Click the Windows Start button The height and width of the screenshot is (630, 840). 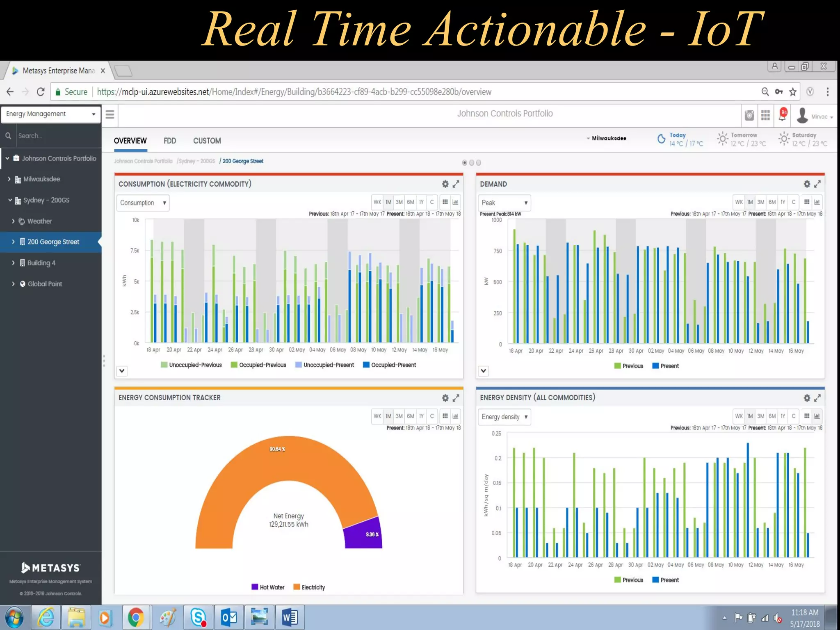[14, 618]
